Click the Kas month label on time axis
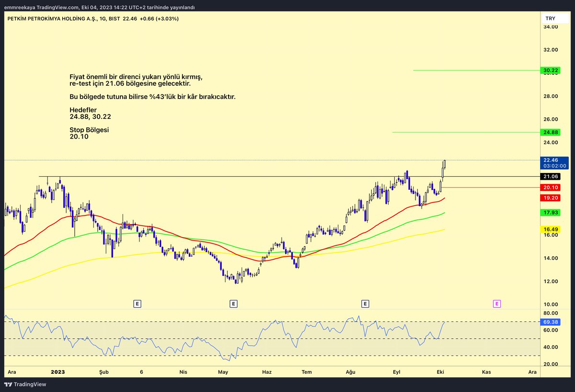The height and width of the screenshot is (392, 575). coord(486,372)
